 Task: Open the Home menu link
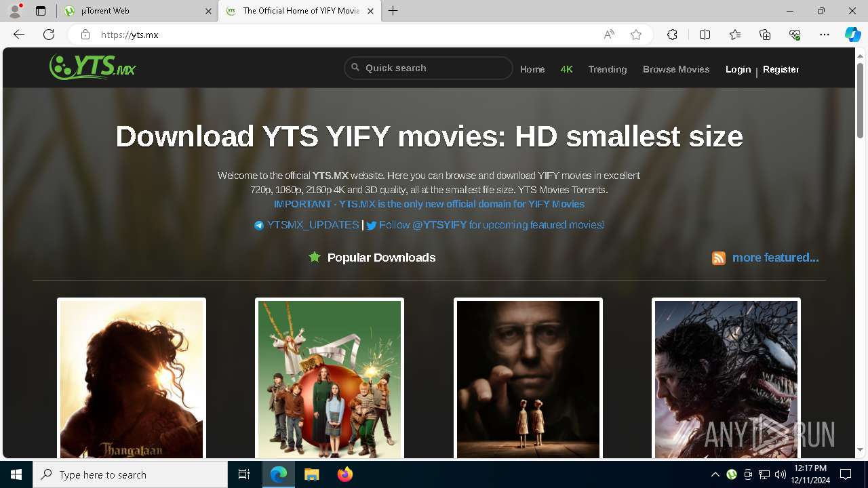(532, 69)
